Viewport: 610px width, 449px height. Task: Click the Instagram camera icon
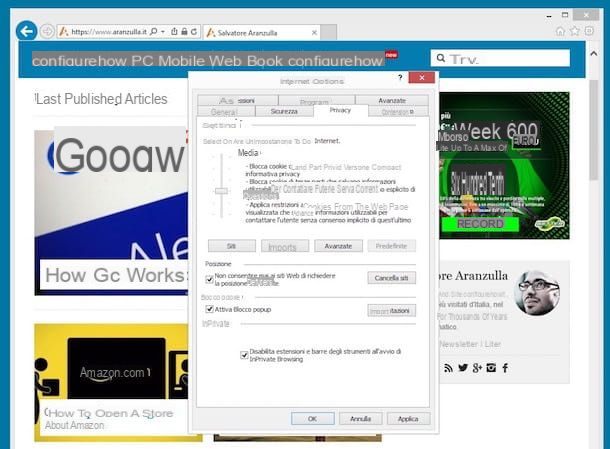[491, 368]
